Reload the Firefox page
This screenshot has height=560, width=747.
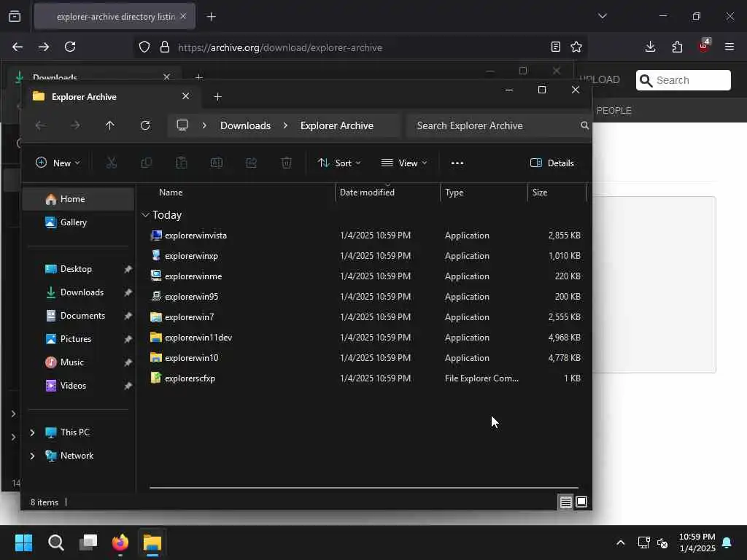pos(70,47)
